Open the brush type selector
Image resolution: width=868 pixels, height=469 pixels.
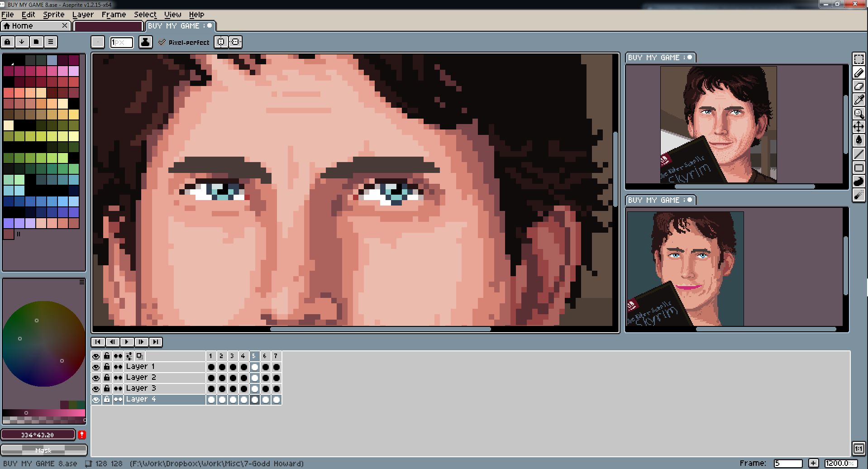click(98, 42)
